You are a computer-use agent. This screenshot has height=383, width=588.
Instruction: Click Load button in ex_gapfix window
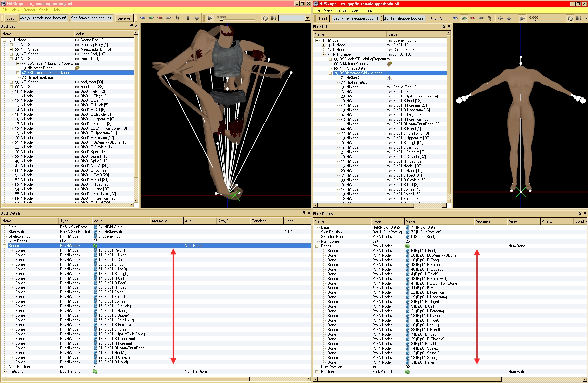coord(323,18)
